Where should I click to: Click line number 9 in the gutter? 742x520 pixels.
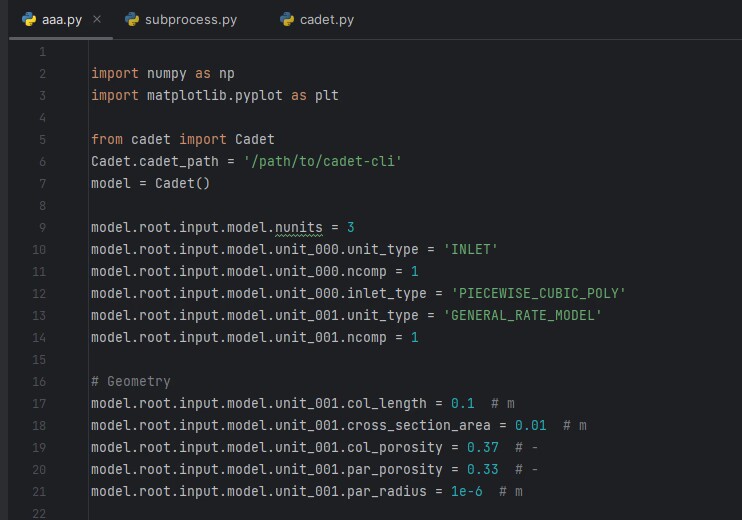(x=42, y=228)
